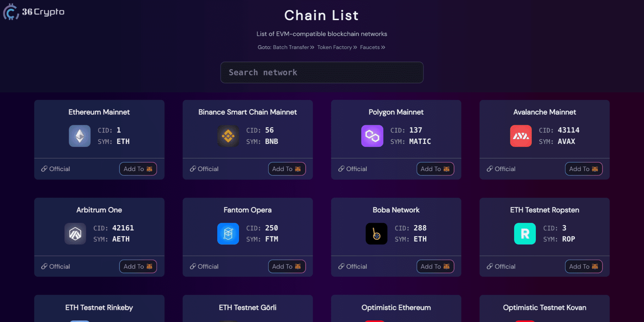
Task: Click the Ethereum Mainnet logo icon
Action: [x=80, y=136]
